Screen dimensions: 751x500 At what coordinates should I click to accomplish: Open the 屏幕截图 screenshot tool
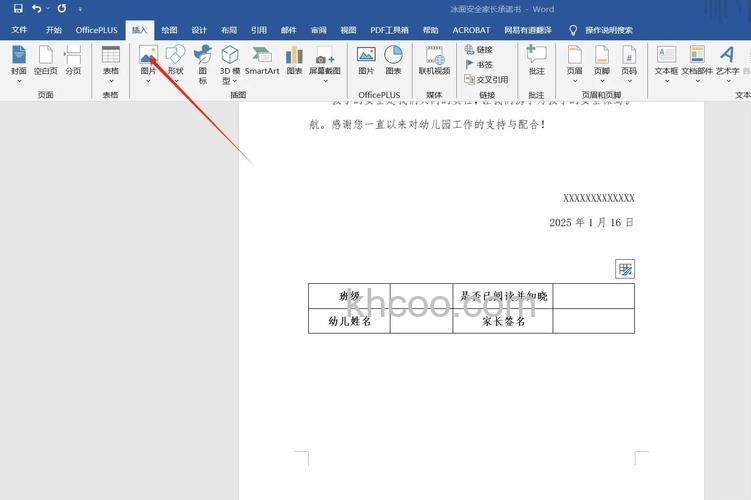tap(325, 64)
